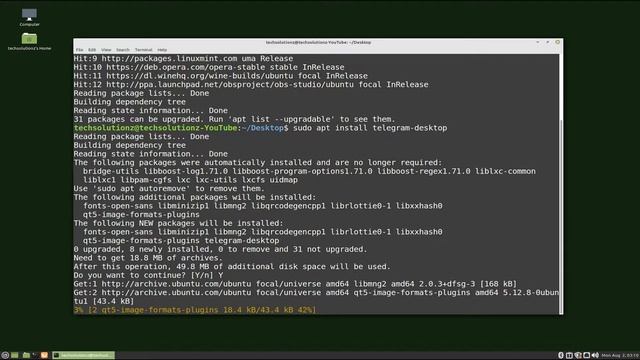The width and height of the screenshot is (640, 360).
Task: Launch the Files manager from panel
Action: [26, 355]
